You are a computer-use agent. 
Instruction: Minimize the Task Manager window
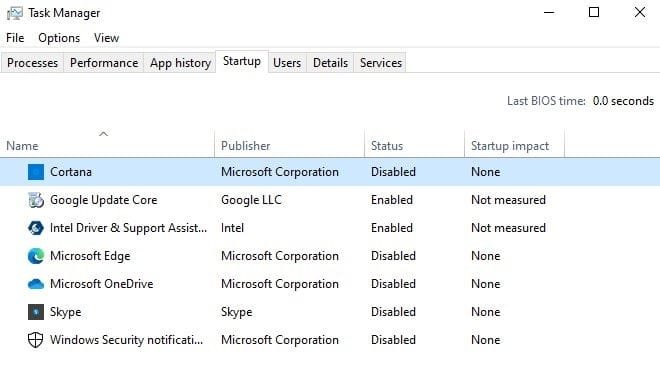click(x=549, y=13)
